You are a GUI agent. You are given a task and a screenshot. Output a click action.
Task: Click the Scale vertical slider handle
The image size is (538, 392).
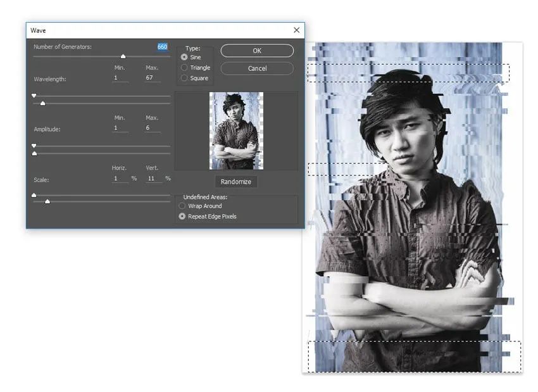pos(47,201)
